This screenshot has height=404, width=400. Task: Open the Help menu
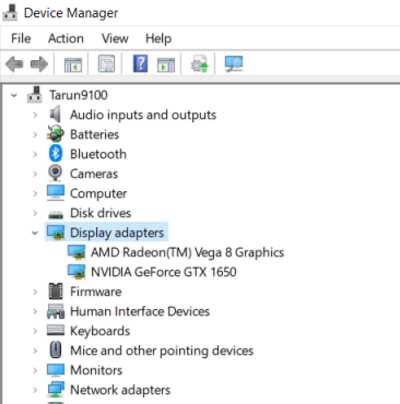click(158, 39)
